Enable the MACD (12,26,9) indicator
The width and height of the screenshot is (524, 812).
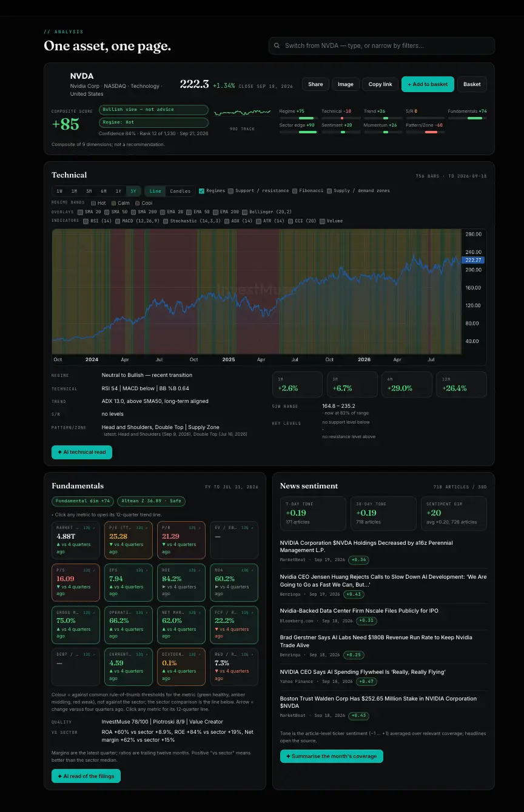(x=117, y=221)
